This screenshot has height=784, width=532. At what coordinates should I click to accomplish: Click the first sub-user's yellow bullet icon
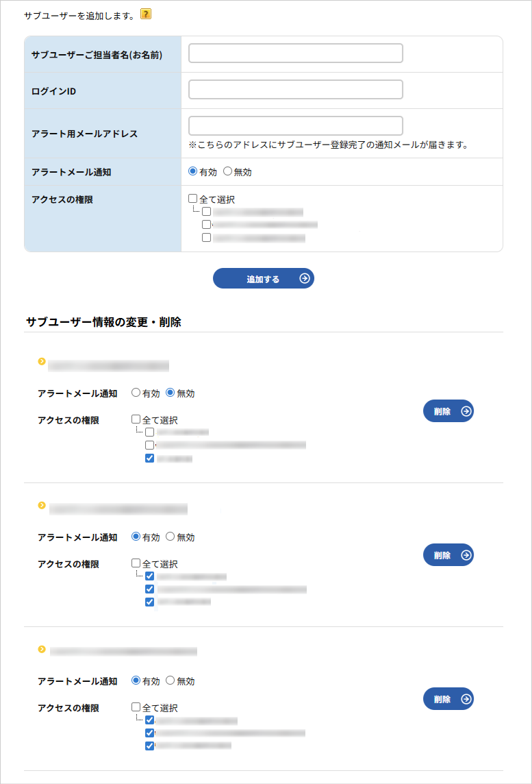[42, 361]
